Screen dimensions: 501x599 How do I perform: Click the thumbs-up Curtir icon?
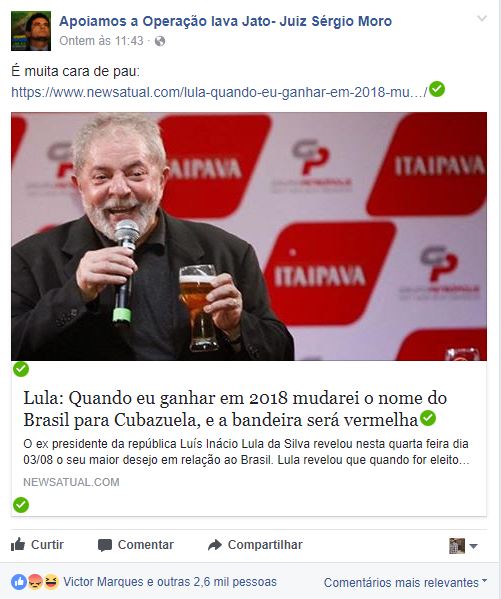18,544
